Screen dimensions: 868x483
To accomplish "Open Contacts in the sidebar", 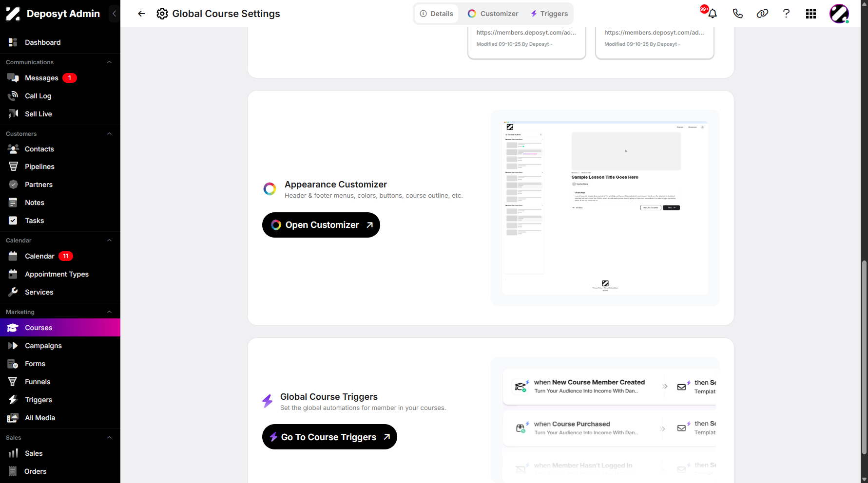I will pos(60,149).
